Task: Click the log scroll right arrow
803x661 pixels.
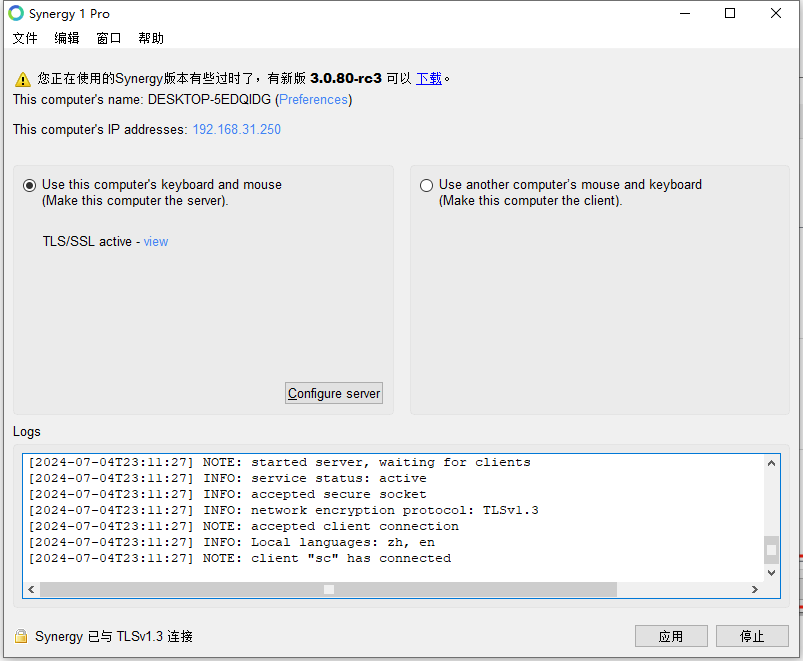Action: pyautogui.click(x=755, y=589)
